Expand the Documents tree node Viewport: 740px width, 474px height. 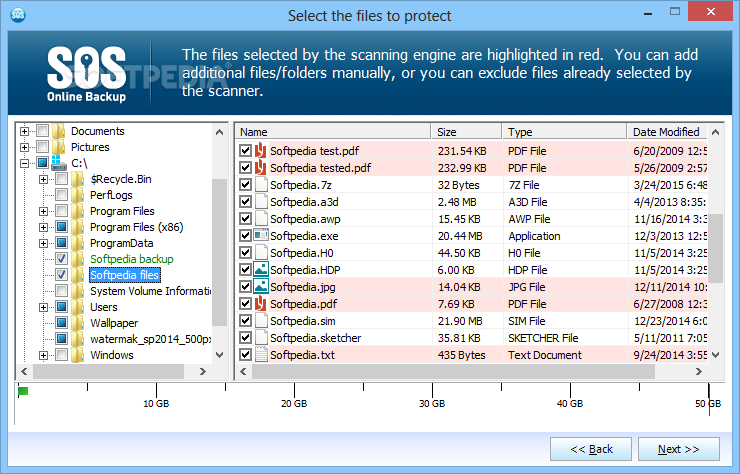coord(25,131)
